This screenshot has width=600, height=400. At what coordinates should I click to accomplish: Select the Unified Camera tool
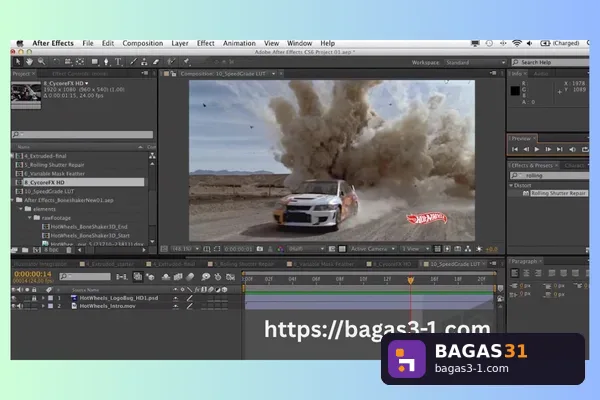[x=68, y=62]
